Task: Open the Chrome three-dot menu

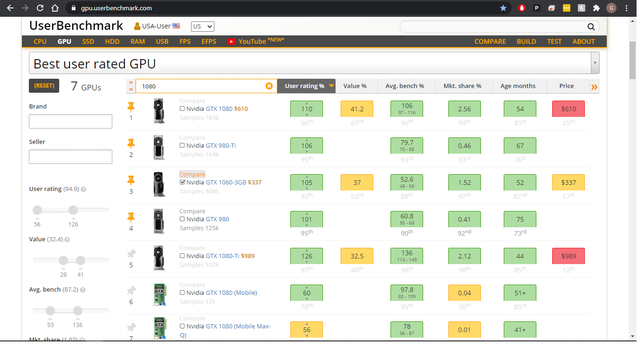Action: [x=627, y=8]
